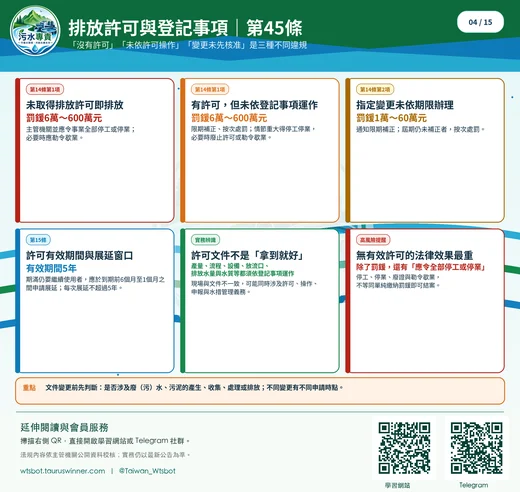Click the Telegram QR code
The width and height of the screenshot is (520, 492).
pos(476,448)
